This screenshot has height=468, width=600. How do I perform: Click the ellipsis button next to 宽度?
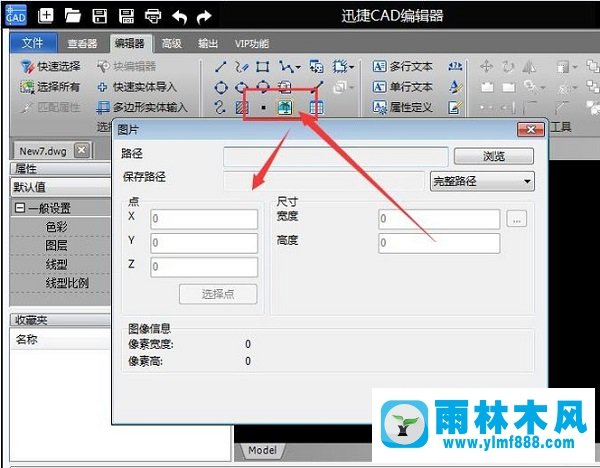tap(517, 219)
